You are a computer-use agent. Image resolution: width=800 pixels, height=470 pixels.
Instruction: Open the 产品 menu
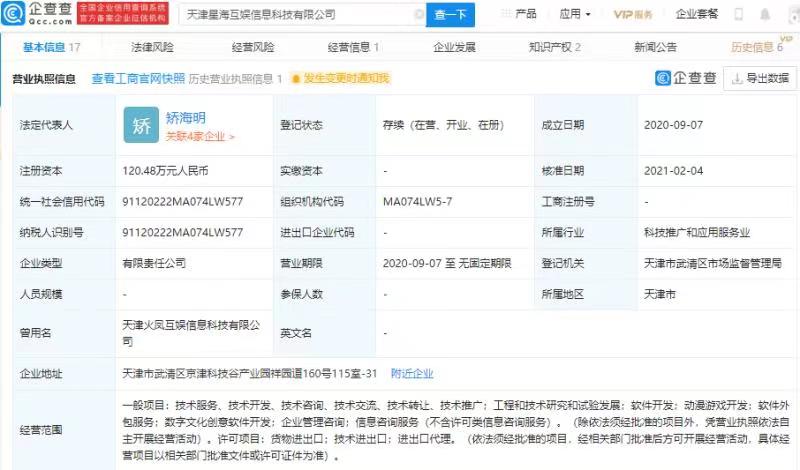point(526,14)
